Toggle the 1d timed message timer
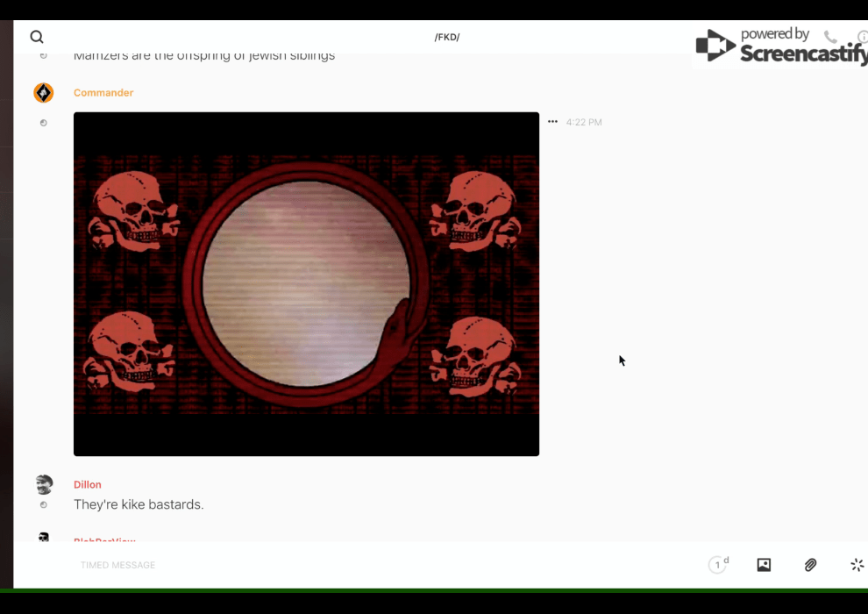 (x=718, y=565)
